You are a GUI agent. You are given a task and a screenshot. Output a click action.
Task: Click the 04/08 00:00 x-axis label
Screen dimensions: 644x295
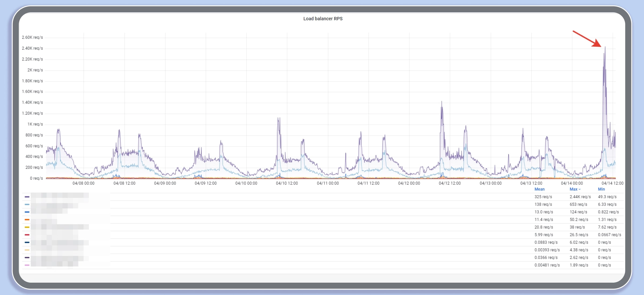coord(83,183)
